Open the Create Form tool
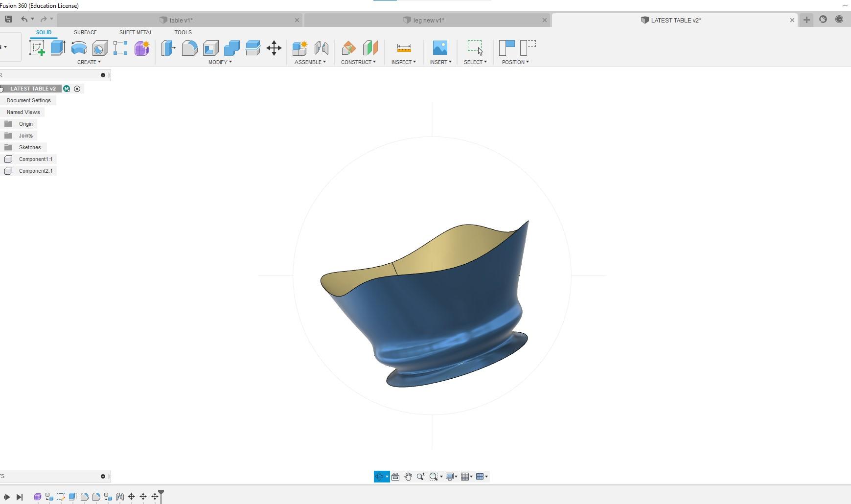 tap(141, 47)
